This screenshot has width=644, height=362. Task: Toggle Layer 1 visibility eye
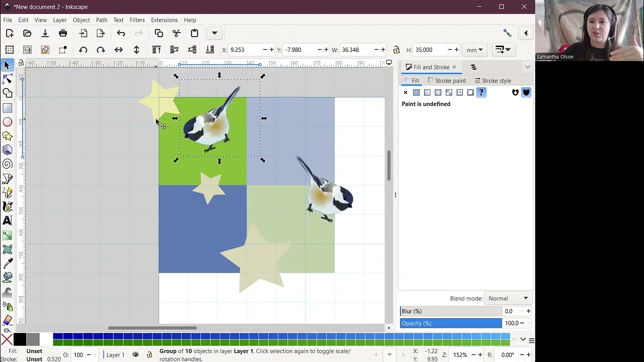tap(135, 355)
